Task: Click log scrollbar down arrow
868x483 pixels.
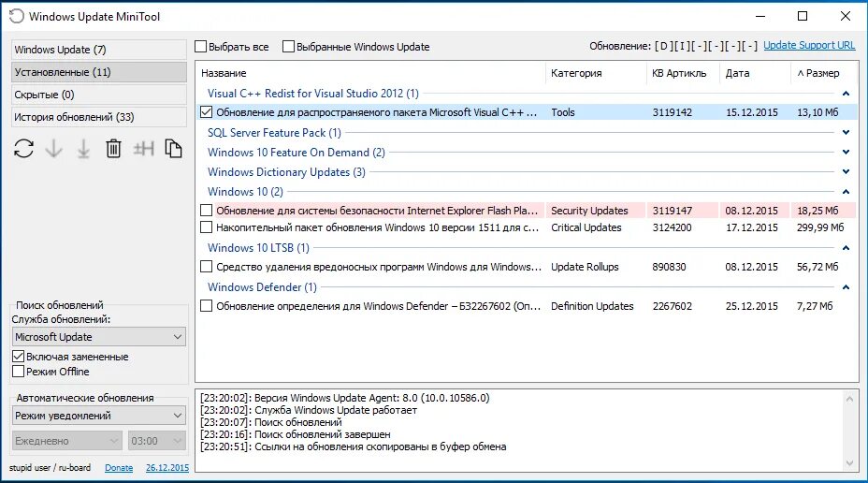Action: pos(849,463)
